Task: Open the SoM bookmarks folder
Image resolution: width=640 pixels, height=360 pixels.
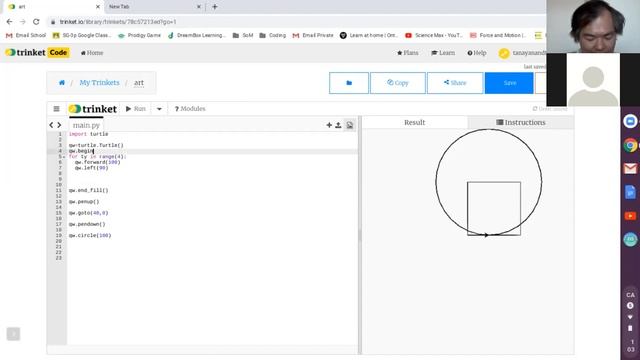Action: [x=243, y=36]
